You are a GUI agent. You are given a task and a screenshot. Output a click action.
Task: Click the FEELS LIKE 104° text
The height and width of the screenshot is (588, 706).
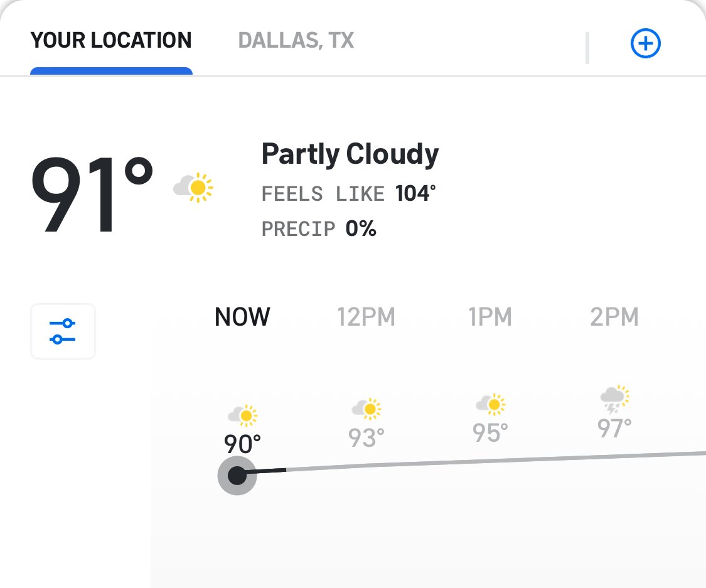348,194
